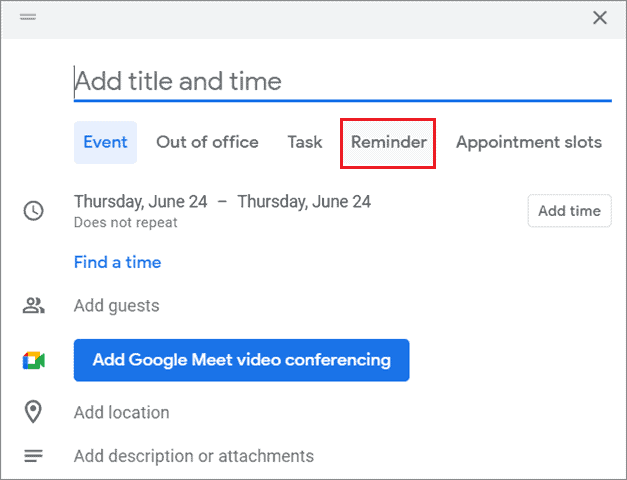This screenshot has height=480, width=627.
Task: Click the drag handle icon at top
Action: click(28, 17)
